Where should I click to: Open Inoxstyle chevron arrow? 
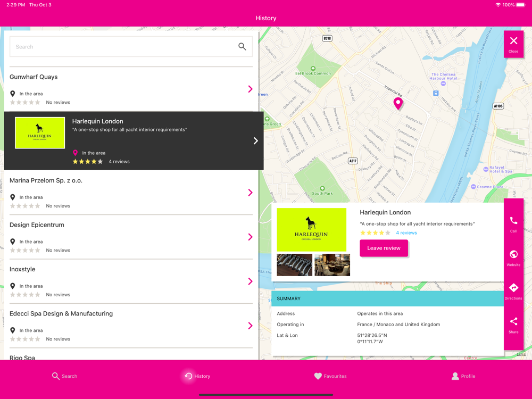[x=250, y=281]
